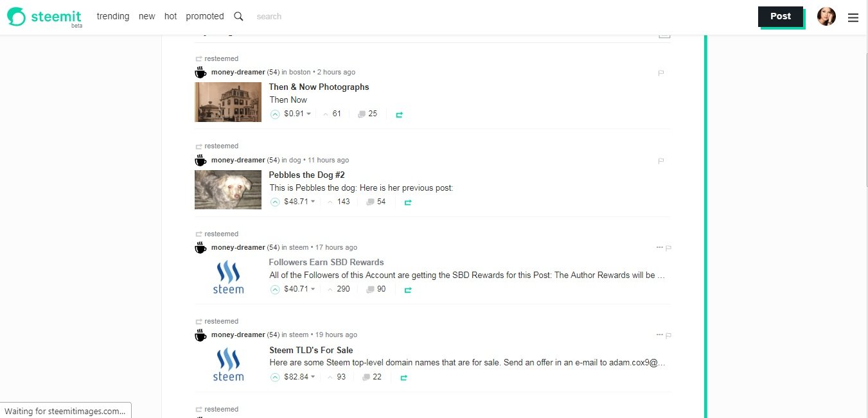The image size is (868, 418).
Task: Upvote the Then & Now Photographs post
Action: pos(275,114)
